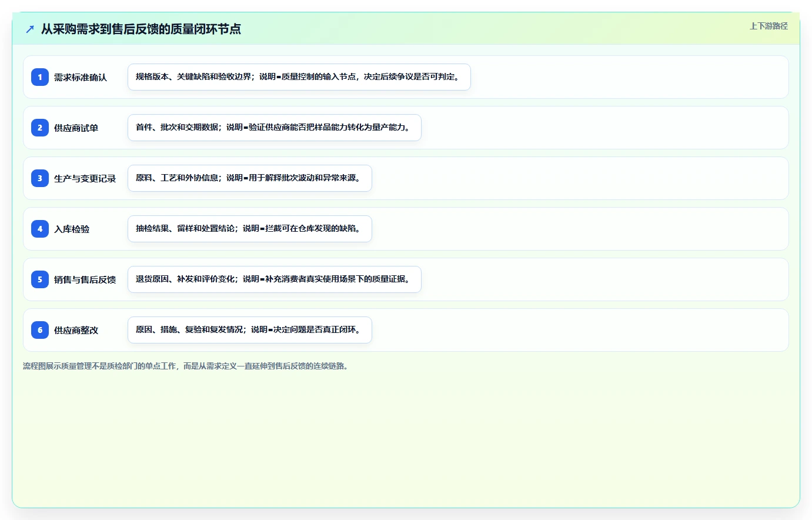Select step number badge 3
This screenshot has width=812, height=520.
[40, 178]
